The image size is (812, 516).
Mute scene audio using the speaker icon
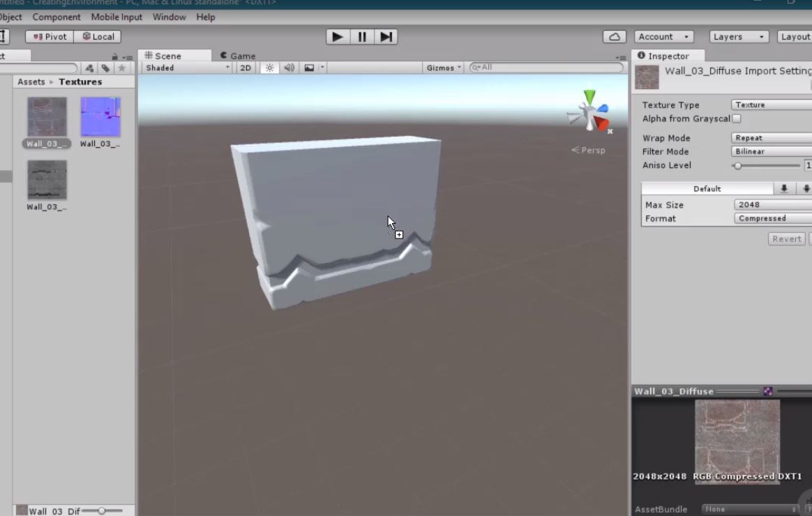(287, 68)
